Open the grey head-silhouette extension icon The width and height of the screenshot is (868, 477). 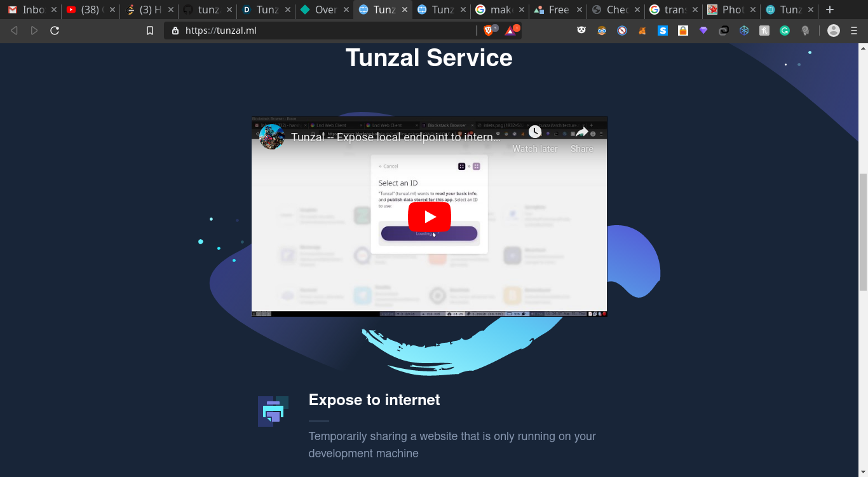805,30
